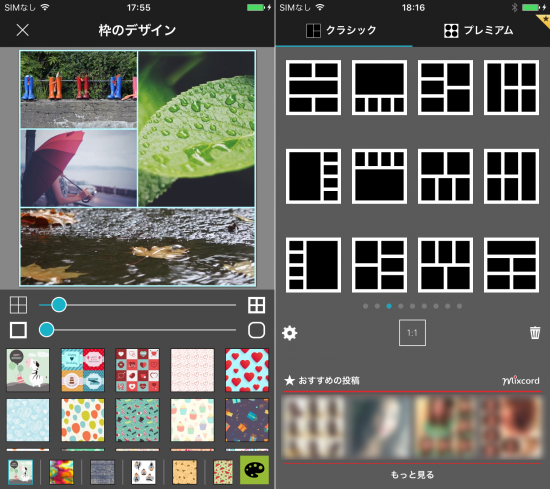The image size is (550, 489).
Task: Choose the denim texture category thumbnail
Action: point(102,472)
